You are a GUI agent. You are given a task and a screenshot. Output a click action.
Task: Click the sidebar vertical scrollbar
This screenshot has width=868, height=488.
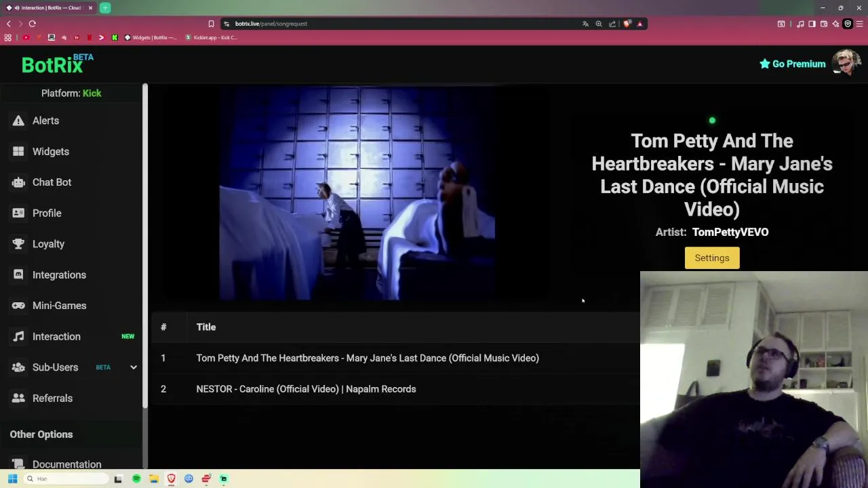point(145,246)
